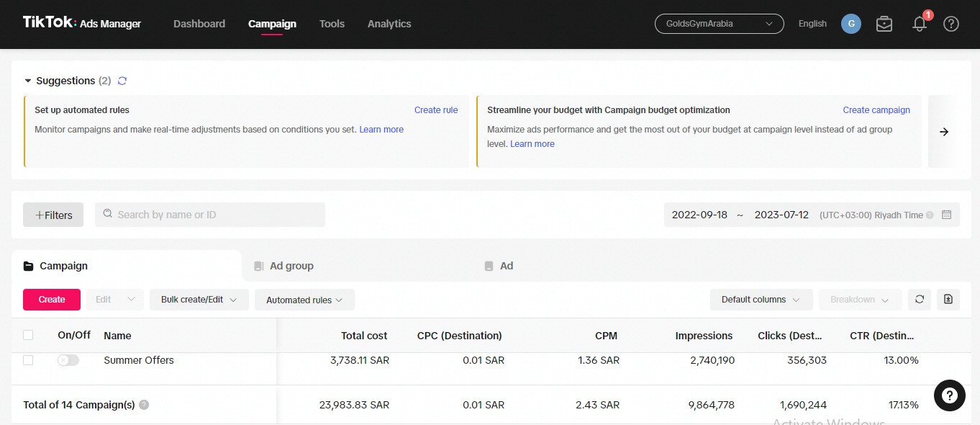Screen dimensions: 980x425
Task: Click the end date 2023-07-12
Action: pyautogui.click(x=781, y=215)
